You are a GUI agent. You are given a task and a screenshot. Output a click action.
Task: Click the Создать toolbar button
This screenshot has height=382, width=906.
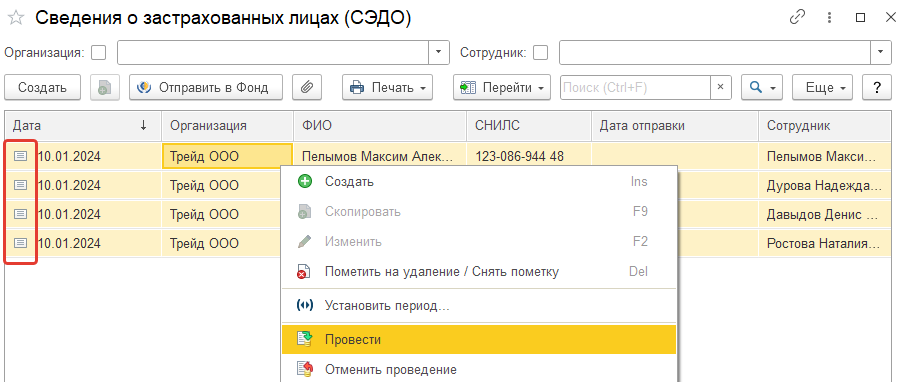click(42, 88)
